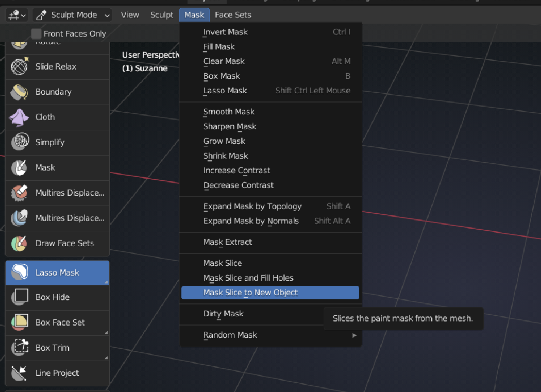Choose Invert Mask from the Mask menu

pyautogui.click(x=225, y=31)
